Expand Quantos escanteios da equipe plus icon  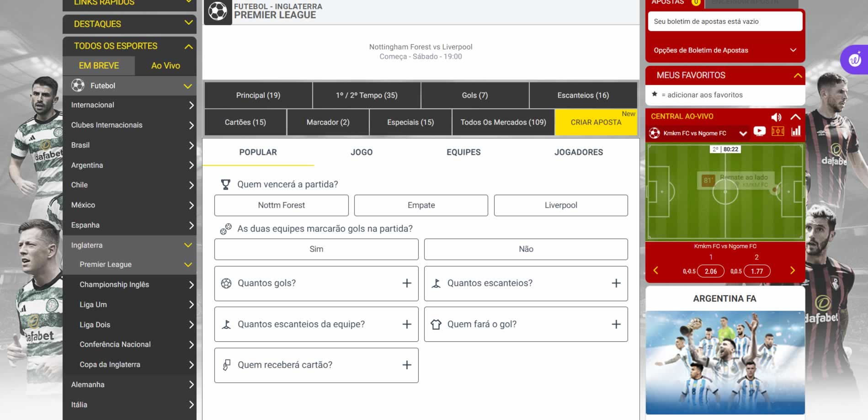pos(407,324)
